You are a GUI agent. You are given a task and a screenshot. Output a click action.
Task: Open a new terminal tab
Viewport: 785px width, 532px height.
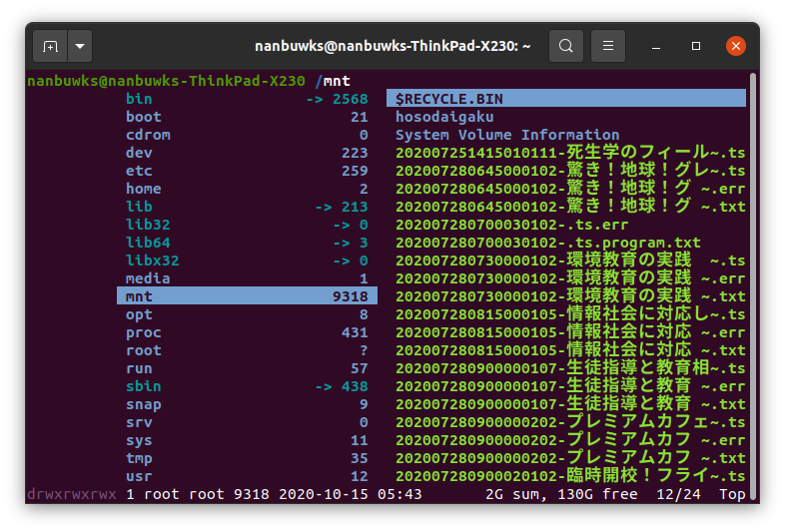click(50, 46)
